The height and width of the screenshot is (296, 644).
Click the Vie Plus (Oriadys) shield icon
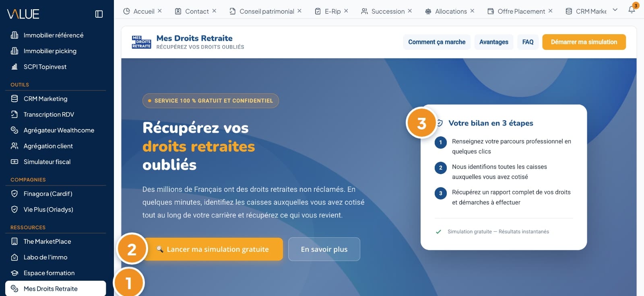point(14,210)
